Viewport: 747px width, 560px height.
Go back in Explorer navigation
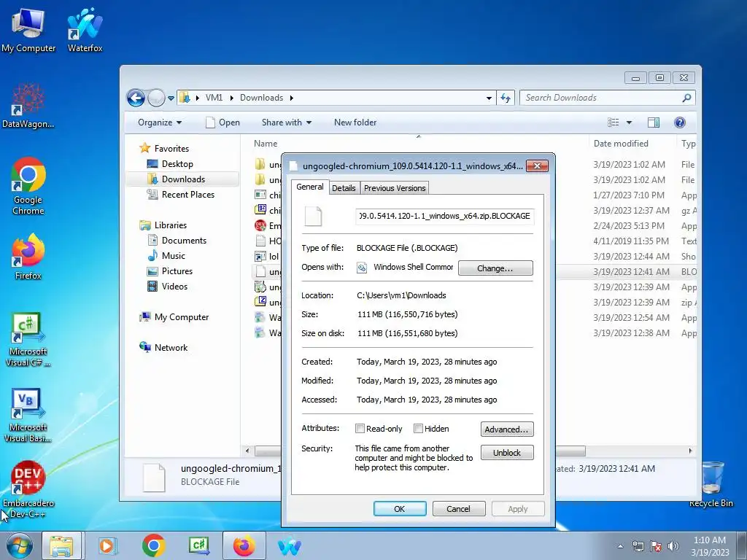pos(136,98)
